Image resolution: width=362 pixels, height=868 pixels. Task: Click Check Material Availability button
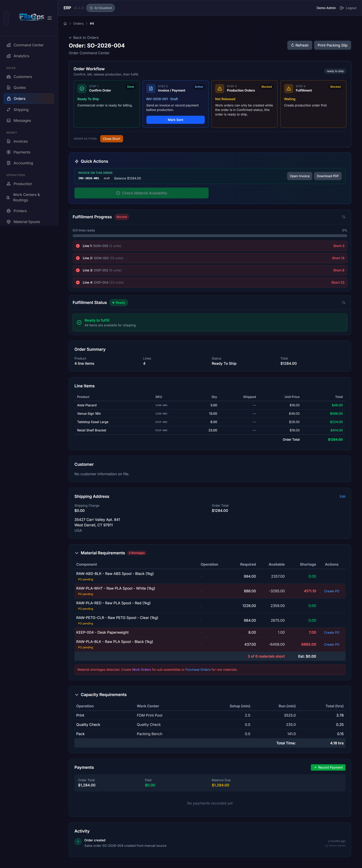pyautogui.click(x=141, y=193)
